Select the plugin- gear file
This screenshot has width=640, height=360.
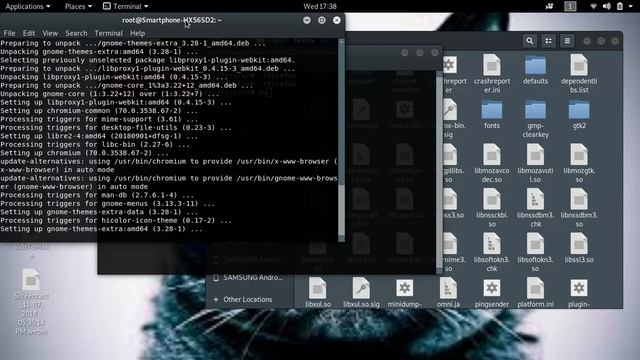(579, 292)
